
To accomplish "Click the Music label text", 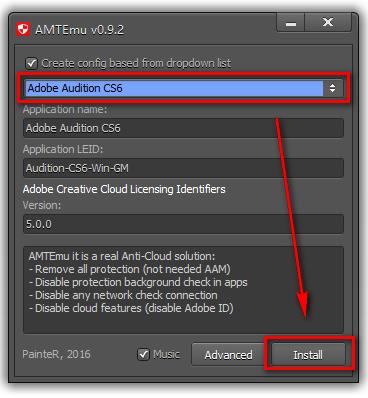I will click(x=166, y=354).
